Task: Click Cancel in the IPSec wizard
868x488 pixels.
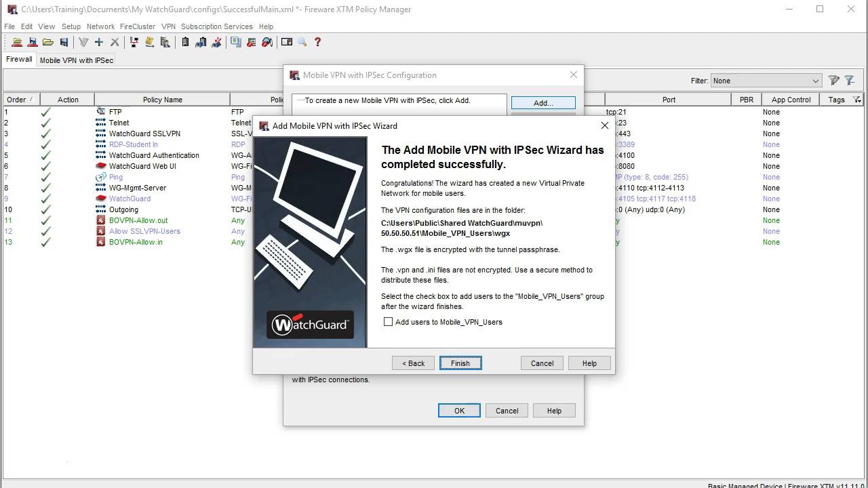Action: 542,363
